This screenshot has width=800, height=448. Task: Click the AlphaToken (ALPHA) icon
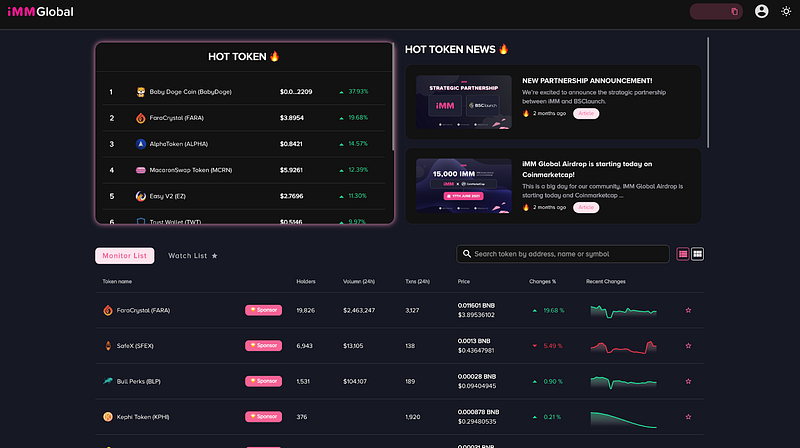point(141,144)
